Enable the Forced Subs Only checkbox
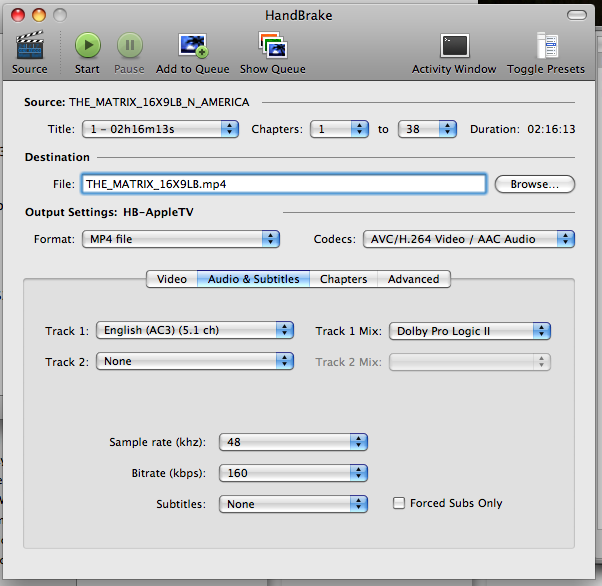Image resolution: width=602 pixels, height=586 pixels. 399,503
